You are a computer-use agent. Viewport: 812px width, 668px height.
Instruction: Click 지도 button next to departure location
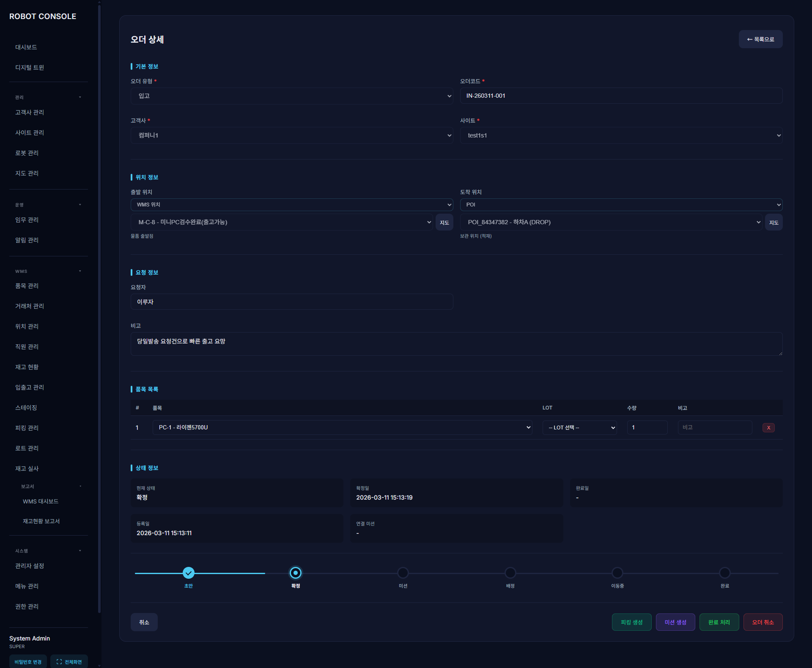coord(444,223)
